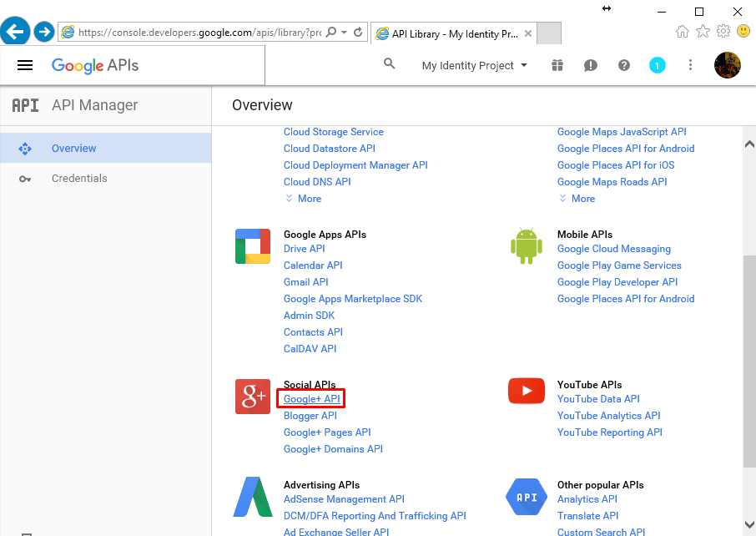Open the three-dot more options menu

[x=690, y=65]
